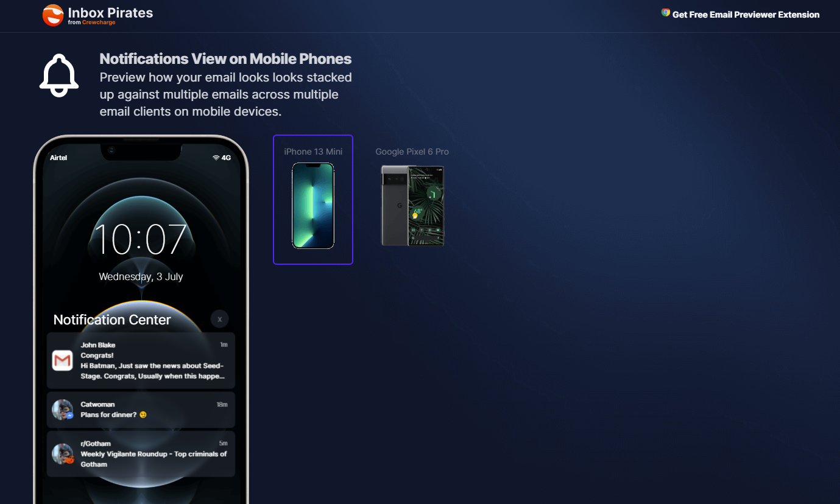Open Catwoman's Plans for dinner notification

click(x=141, y=410)
